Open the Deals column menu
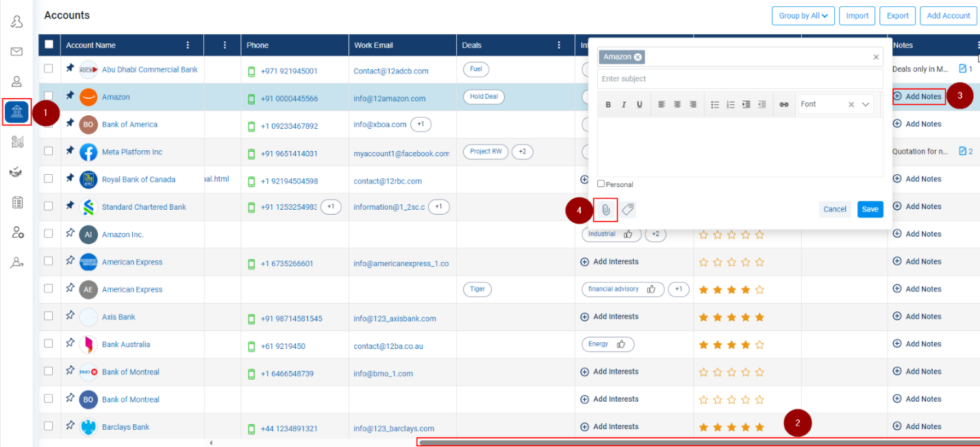This screenshot has height=447, width=980. pos(559,45)
